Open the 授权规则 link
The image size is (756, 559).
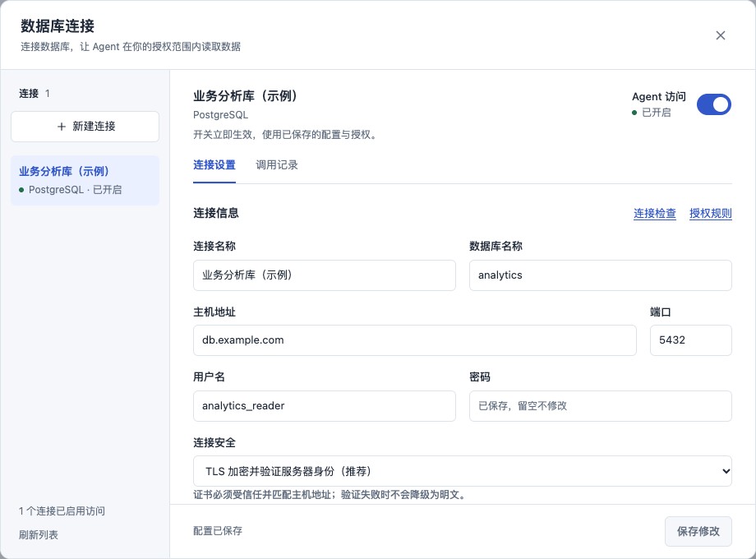[710, 214]
